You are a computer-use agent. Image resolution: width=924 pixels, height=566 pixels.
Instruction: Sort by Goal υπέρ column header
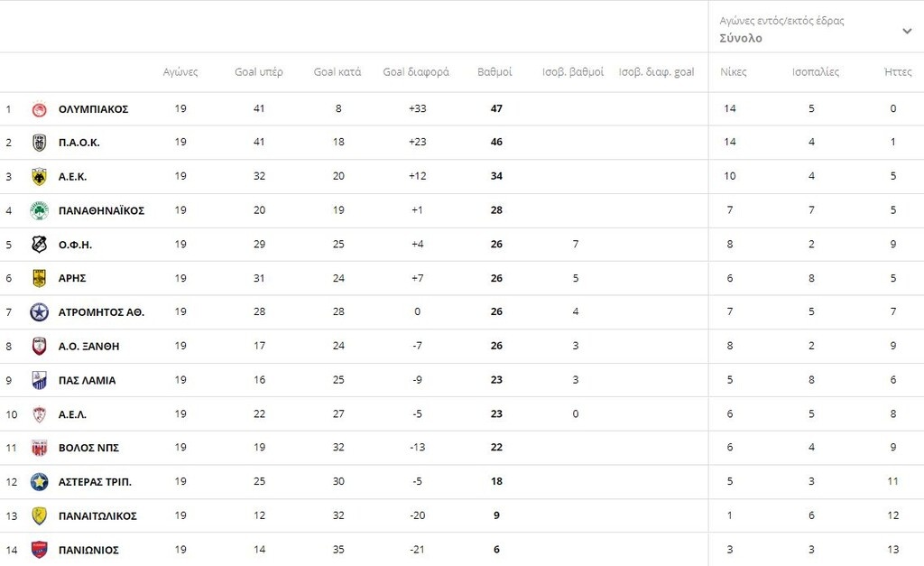point(259,72)
